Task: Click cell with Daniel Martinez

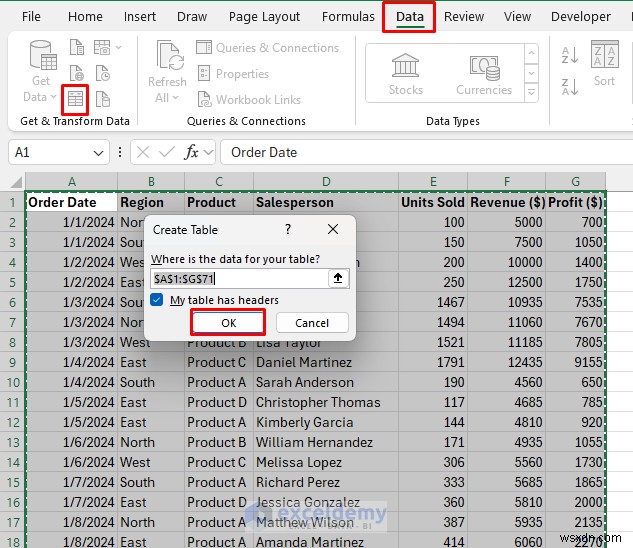Action: (x=326, y=362)
